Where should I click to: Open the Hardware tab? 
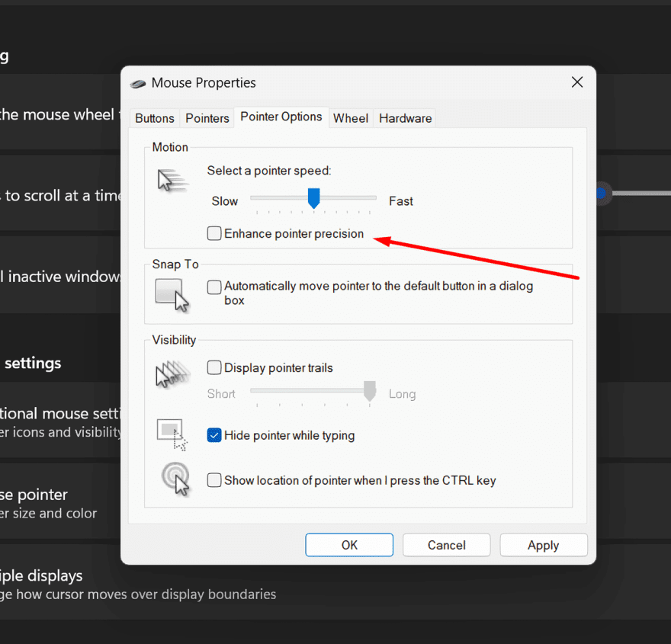click(405, 118)
